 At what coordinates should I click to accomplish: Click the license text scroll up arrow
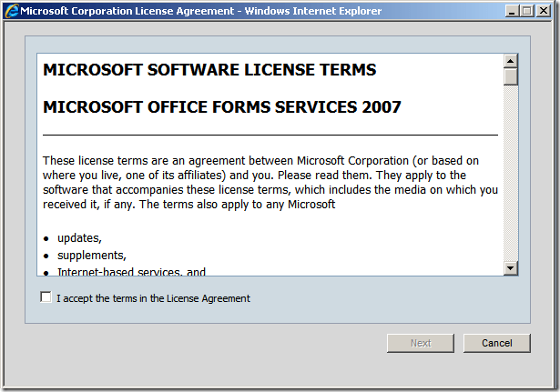511,61
